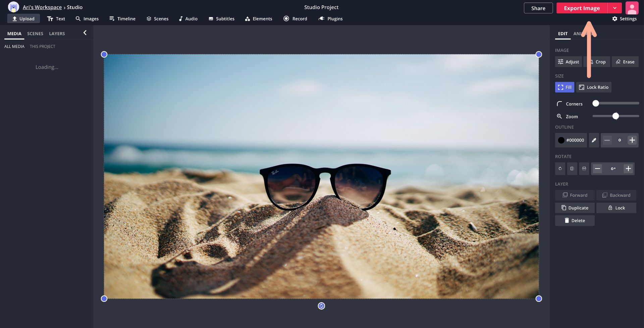The height and width of the screenshot is (328, 644).
Task: Select the Crop tool
Action: (x=597, y=62)
